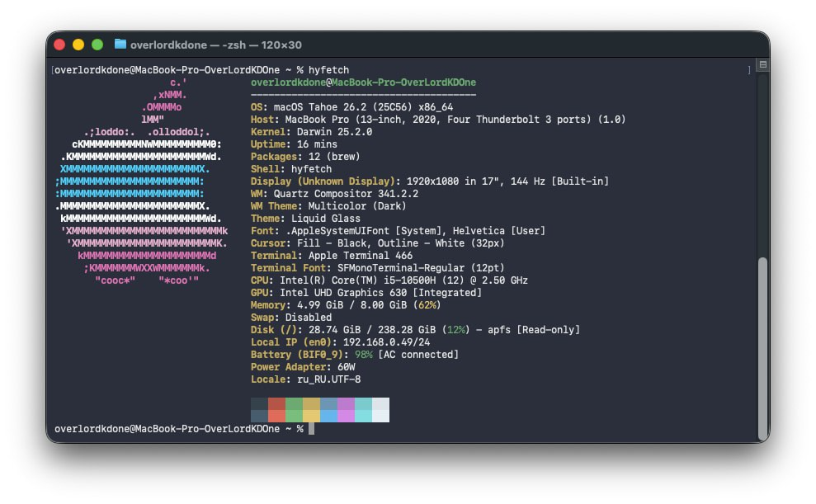
Task: Click the 'Uptime: 16 mins' line
Action: (294, 144)
